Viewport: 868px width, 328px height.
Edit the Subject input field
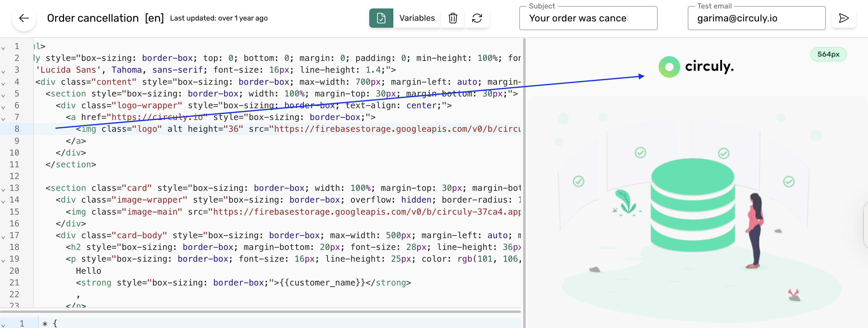588,18
